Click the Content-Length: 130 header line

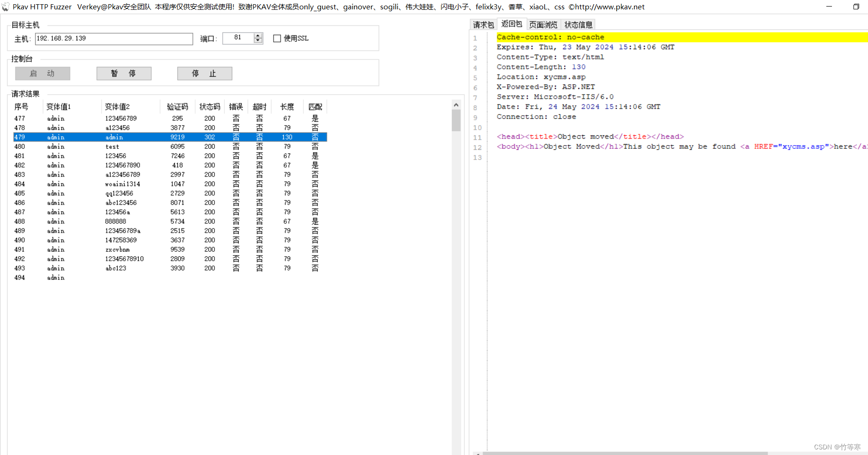click(541, 67)
